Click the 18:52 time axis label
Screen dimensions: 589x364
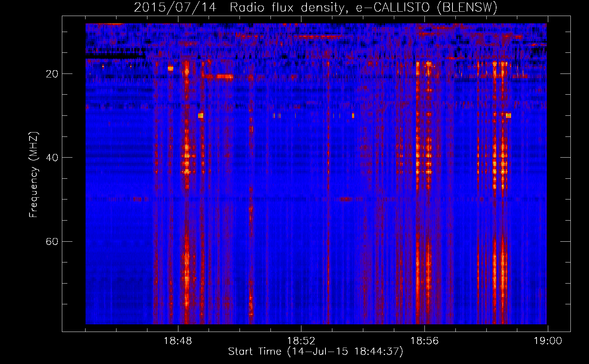coord(301,341)
